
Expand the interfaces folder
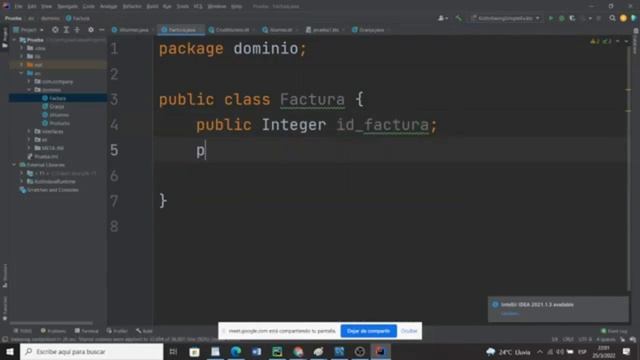[x=29, y=131]
